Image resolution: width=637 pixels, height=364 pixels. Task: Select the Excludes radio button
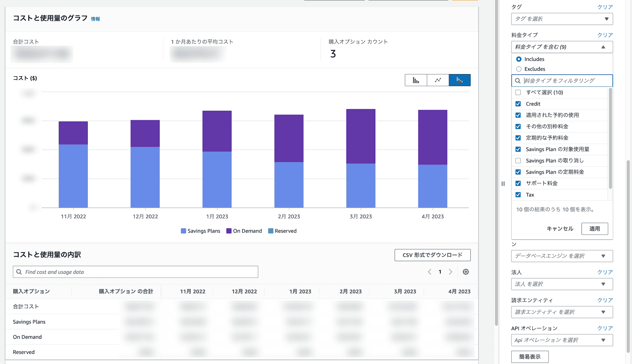(519, 69)
